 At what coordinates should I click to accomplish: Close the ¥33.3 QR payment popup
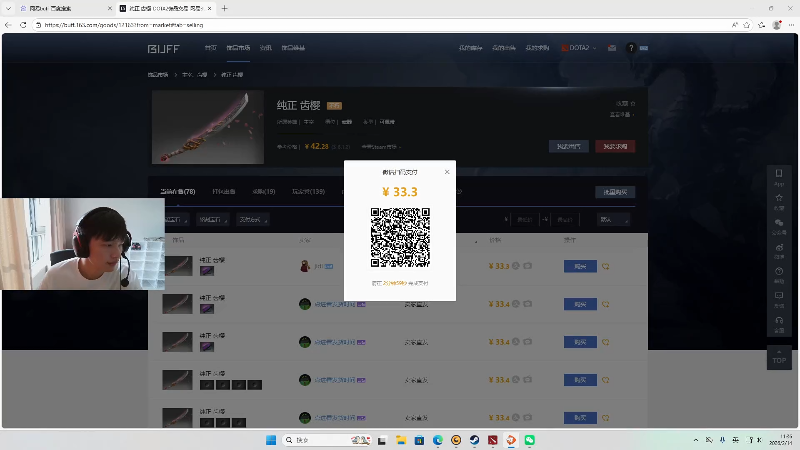[x=447, y=172]
